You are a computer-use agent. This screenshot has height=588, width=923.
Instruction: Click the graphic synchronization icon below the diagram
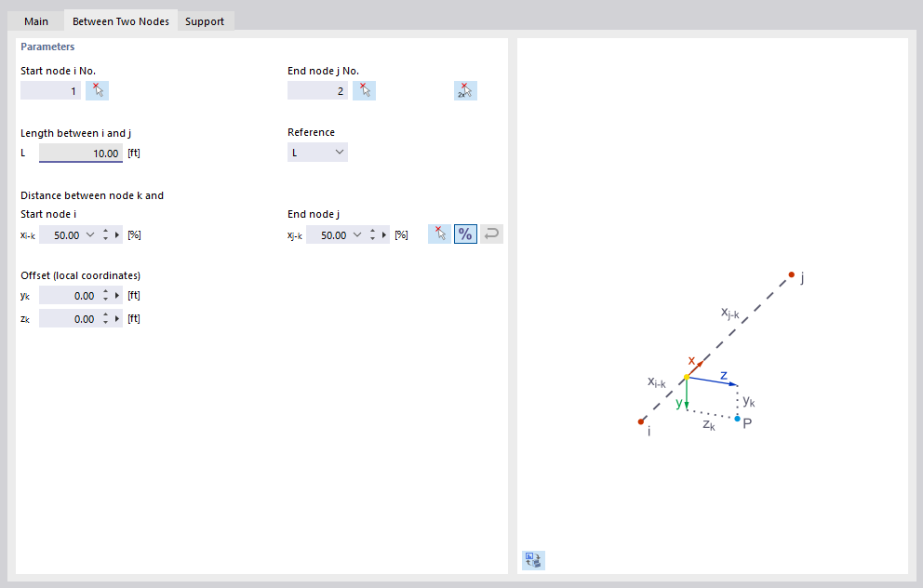532,560
